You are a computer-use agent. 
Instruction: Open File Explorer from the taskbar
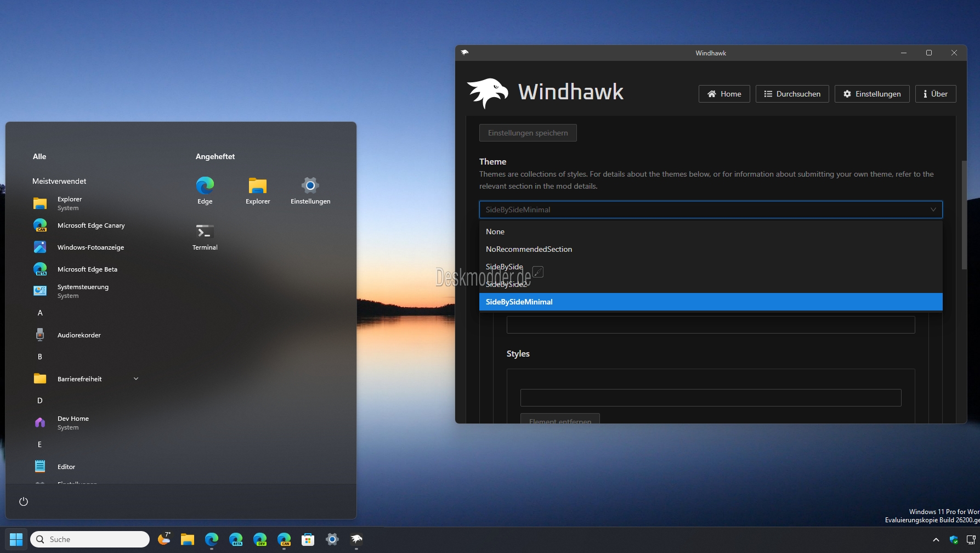click(x=188, y=539)
